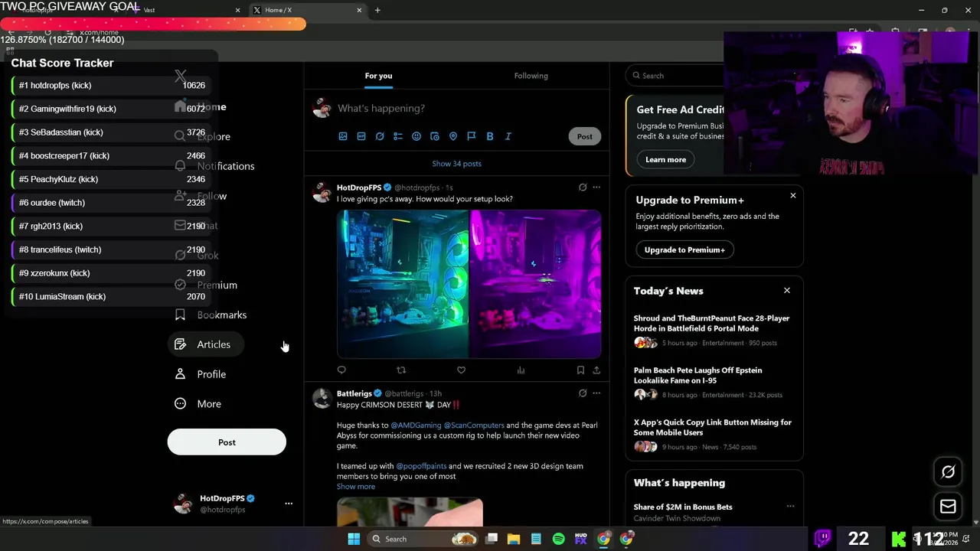Screen dimensions: 980x551
Task: Tag location icon in composer
Action: (453, 136)
